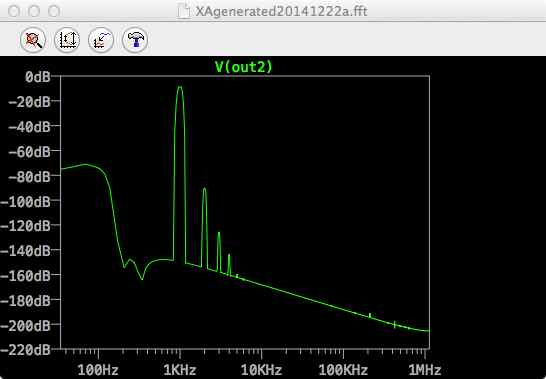
Task: Click the 100Hz horizontal axis label
Action: pos(98,370)
